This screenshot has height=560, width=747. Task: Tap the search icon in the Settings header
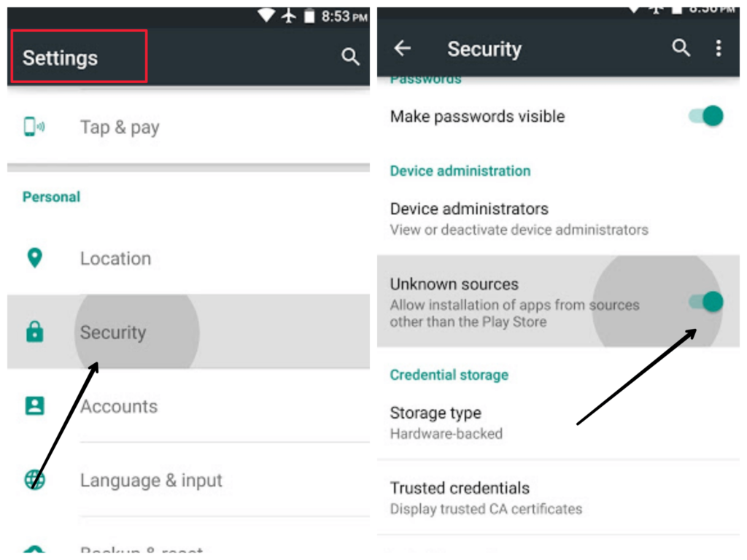(350, 57)
